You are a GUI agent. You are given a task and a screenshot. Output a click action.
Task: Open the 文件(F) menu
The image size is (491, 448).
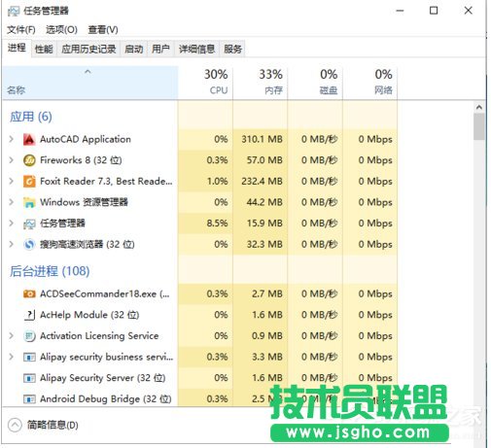pos(21,30)
